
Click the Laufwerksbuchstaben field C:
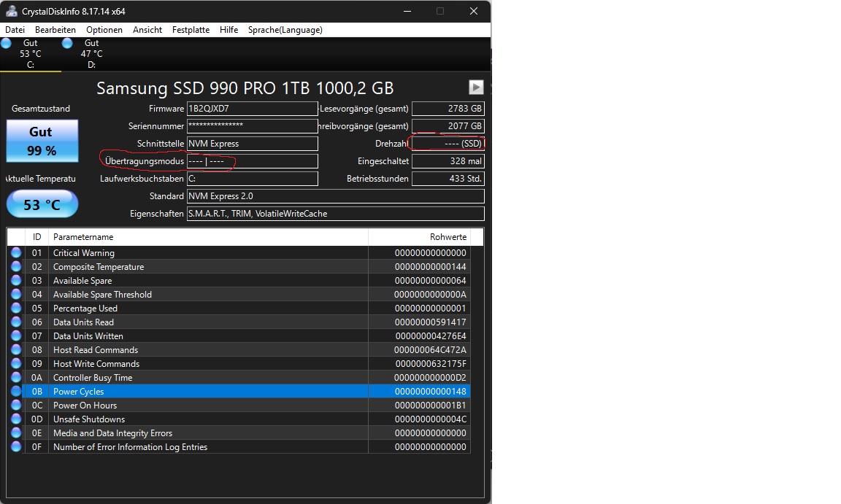[x=252, y=179]
